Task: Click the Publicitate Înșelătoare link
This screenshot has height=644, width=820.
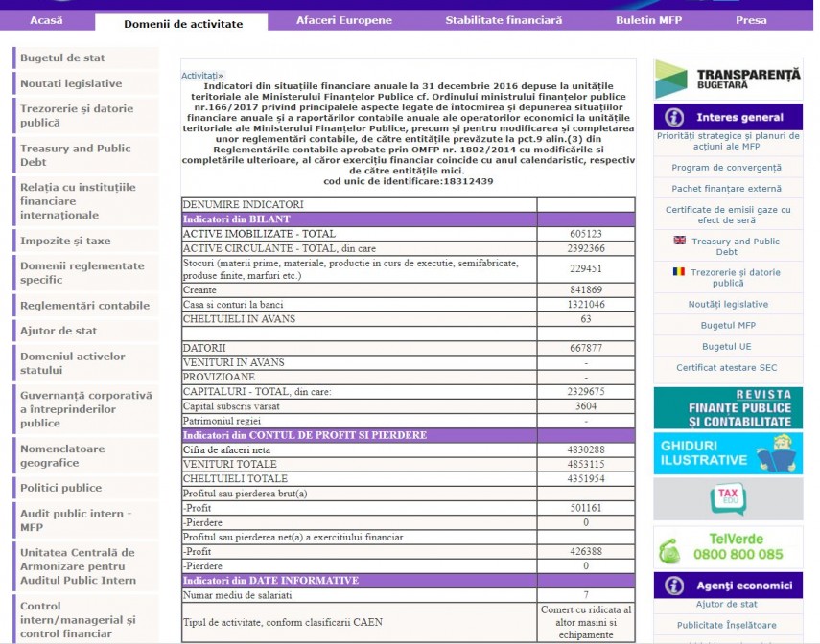Action: pyautogui.click(x=727, y=625)
